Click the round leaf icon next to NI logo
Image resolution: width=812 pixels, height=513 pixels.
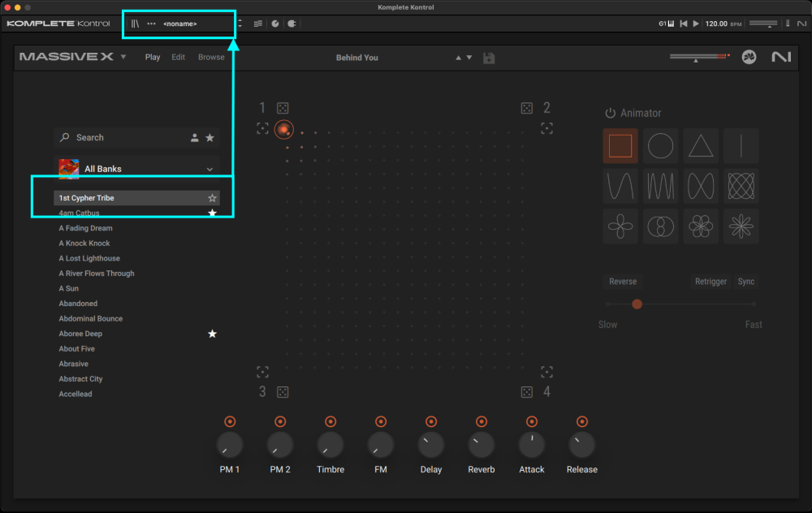coord(749,57)
